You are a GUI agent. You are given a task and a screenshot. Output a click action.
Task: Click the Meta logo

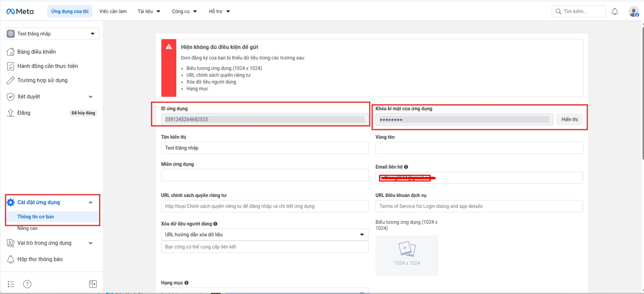click(x=20, y=11)
